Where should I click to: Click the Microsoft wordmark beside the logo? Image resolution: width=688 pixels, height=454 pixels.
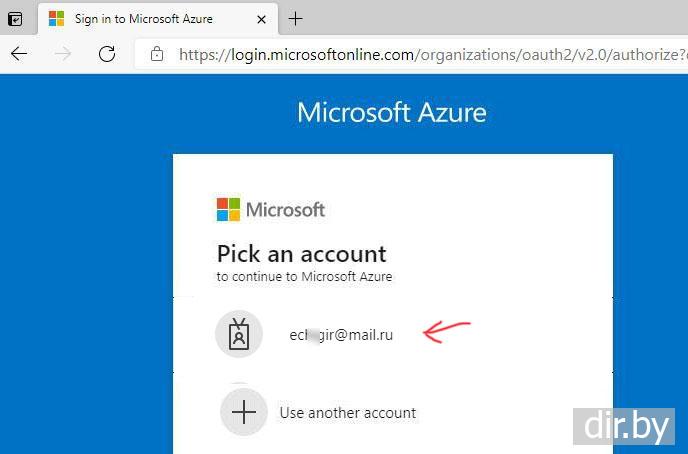point(286,210)
